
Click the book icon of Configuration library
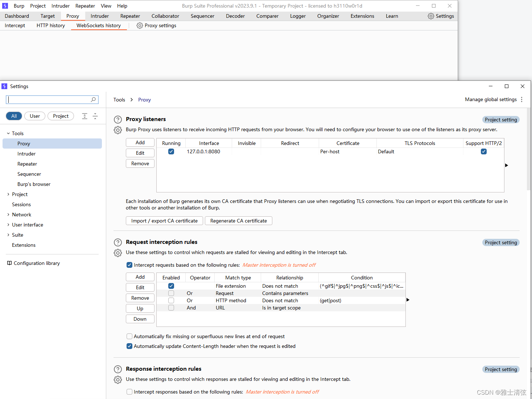[x=9, y=263]
